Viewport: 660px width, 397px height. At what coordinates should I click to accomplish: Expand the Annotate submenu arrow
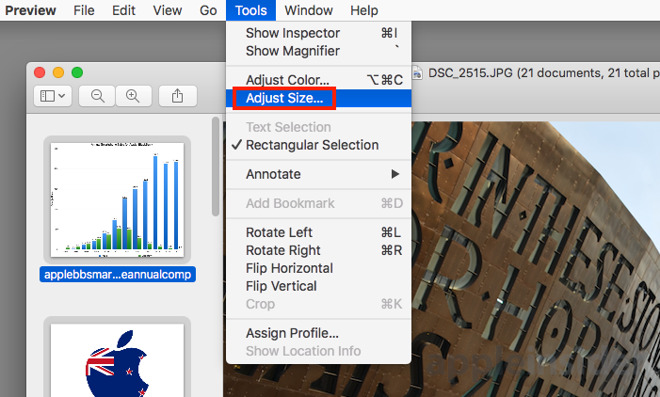pyautogui.click(x=395, y=174)
